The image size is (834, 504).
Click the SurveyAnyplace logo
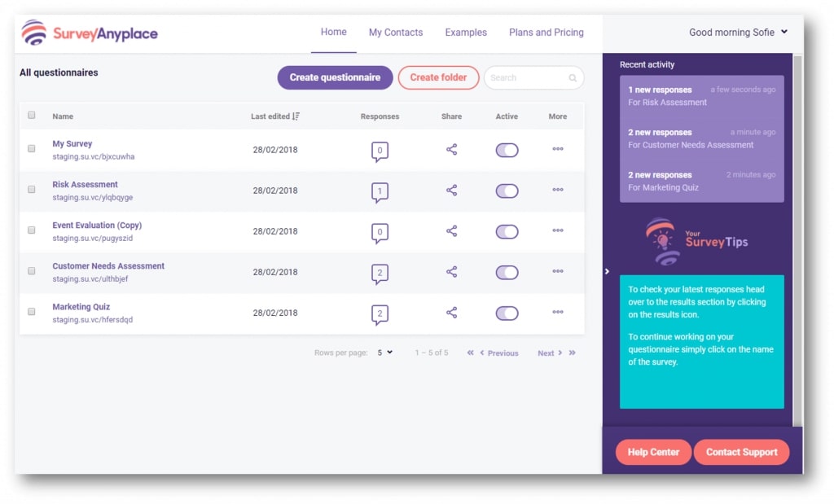coord(90,33)
